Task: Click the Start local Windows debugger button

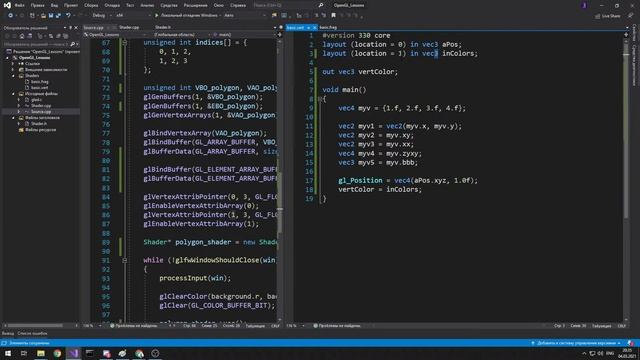Action: [x=186, y=16]
